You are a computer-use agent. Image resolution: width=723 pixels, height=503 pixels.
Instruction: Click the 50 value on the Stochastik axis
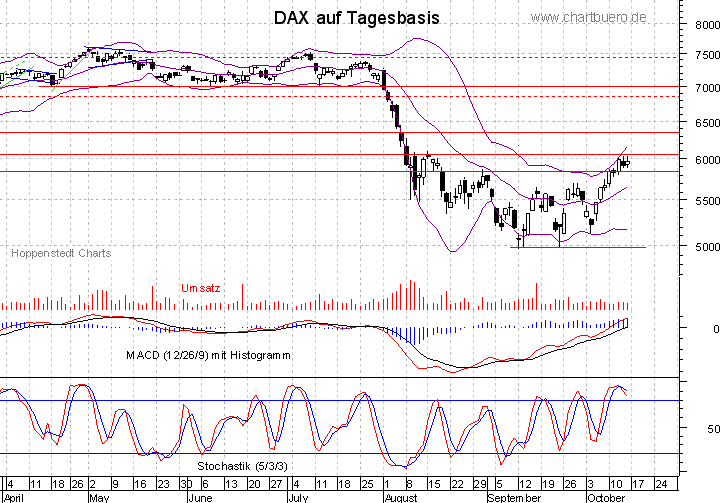click(x=714, y=429)
